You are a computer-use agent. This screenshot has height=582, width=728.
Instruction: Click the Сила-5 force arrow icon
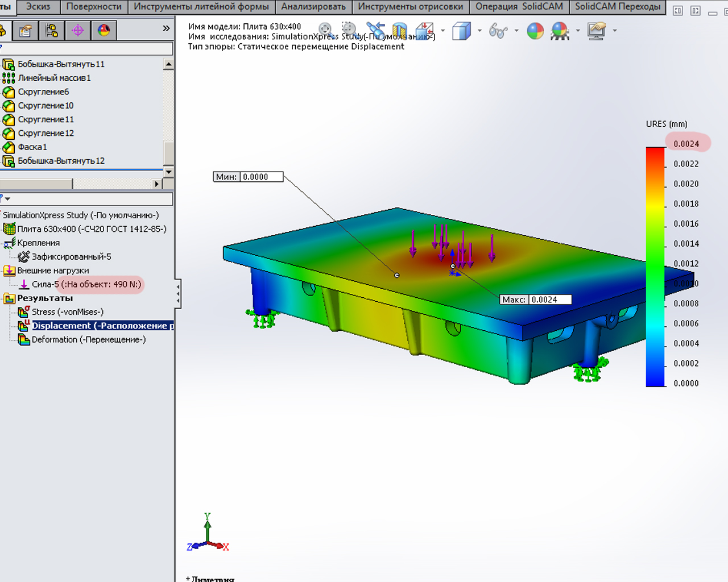tap(24, 284)
